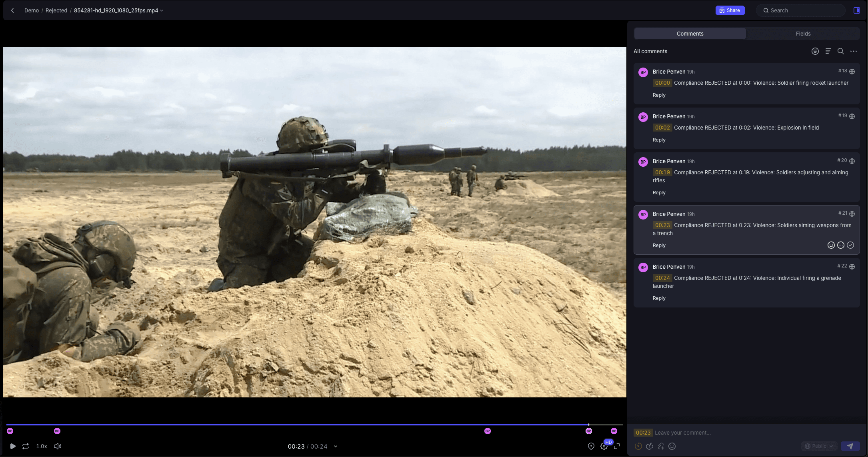Click the 00:19 comment marker on the timeline
The width and height of the screenshot is (868, 457).
[488, 431]
